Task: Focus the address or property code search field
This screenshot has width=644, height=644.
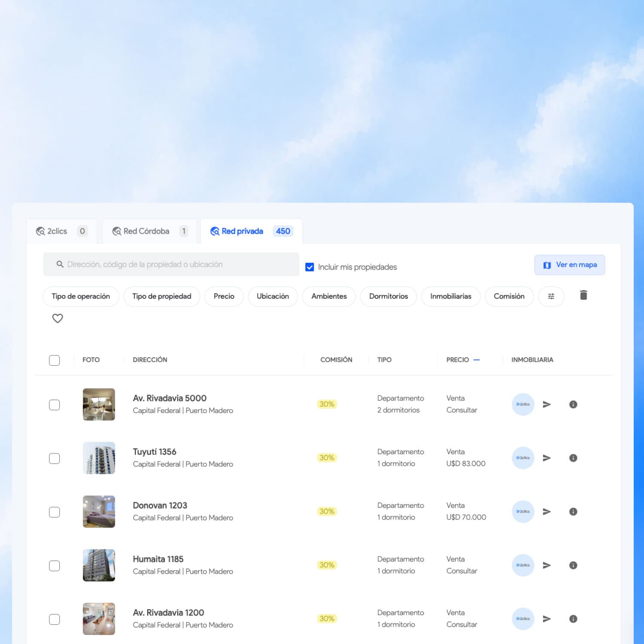Action: (171, 264)
